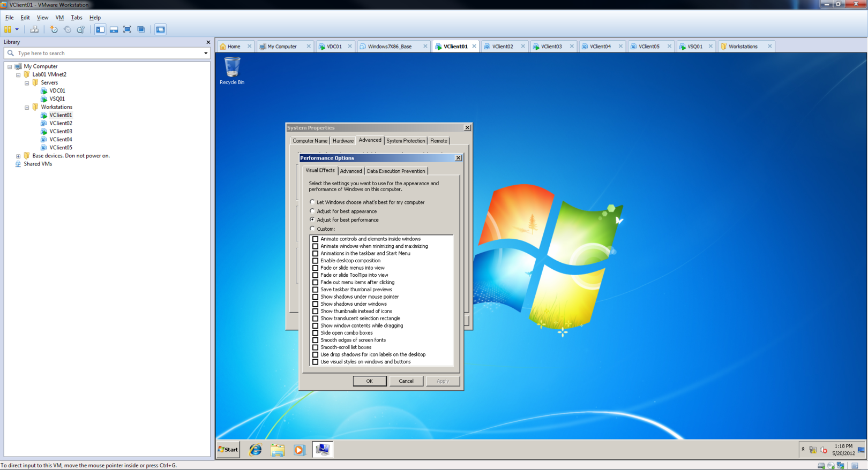Switch to Performance Options Advanced tab
868x470 pixels.
[351, 171]
